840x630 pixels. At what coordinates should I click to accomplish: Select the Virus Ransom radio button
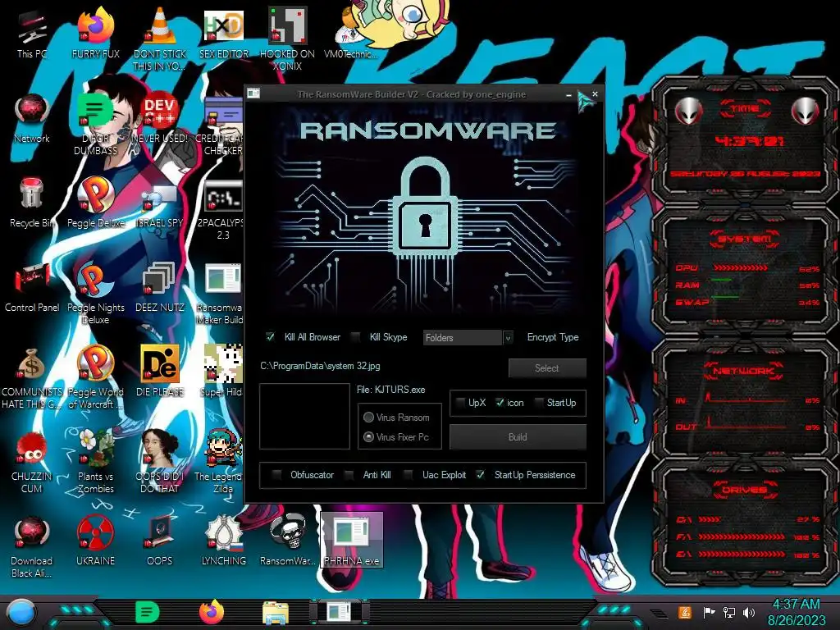tap(368, 418)
